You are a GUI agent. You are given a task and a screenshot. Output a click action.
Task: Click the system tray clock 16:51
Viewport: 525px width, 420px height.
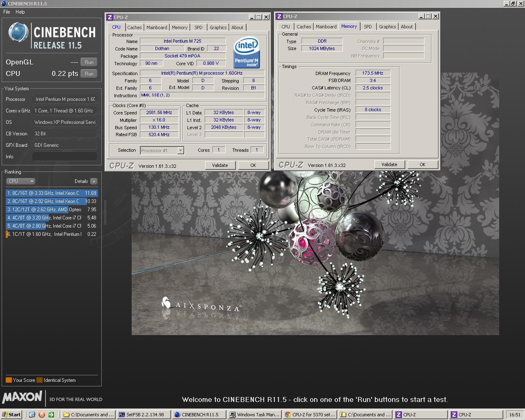click(x=515, y=415)
